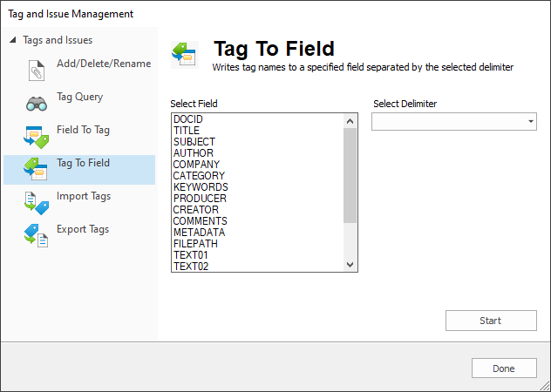
Task: Click the Tag To Field sidebar icon
Action: [x=37, y=169]
